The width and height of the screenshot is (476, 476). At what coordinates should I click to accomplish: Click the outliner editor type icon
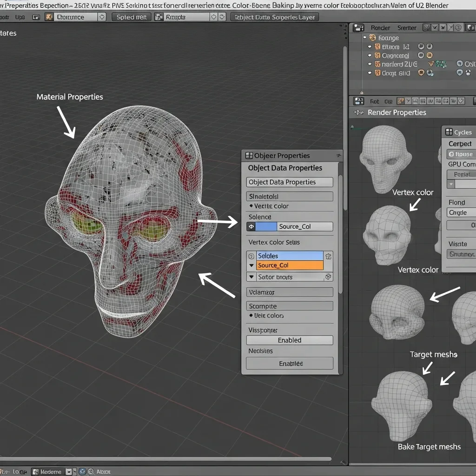(358, 28)
